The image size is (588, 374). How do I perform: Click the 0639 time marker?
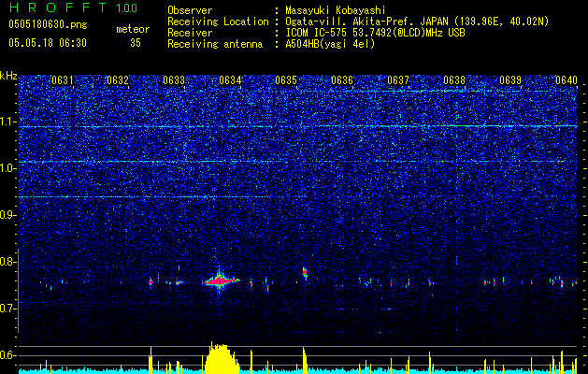(x=510, y=80)
